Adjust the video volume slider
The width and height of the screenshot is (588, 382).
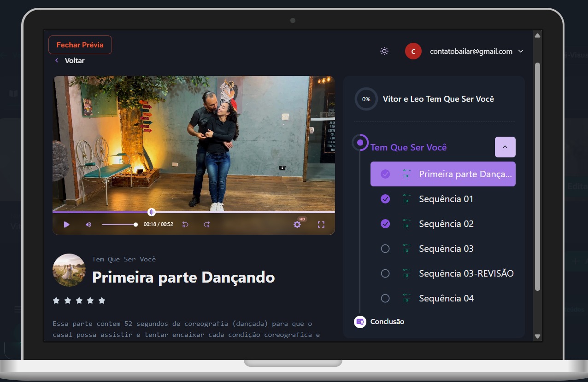(x=119, y=225)
